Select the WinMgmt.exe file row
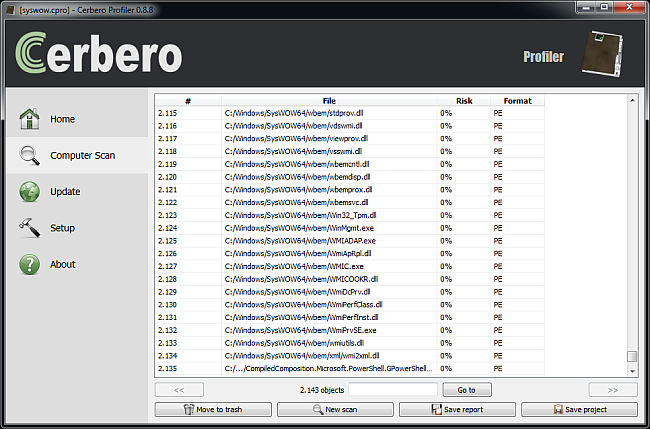This screenshot has height=429, width=650. coord(350,228)
